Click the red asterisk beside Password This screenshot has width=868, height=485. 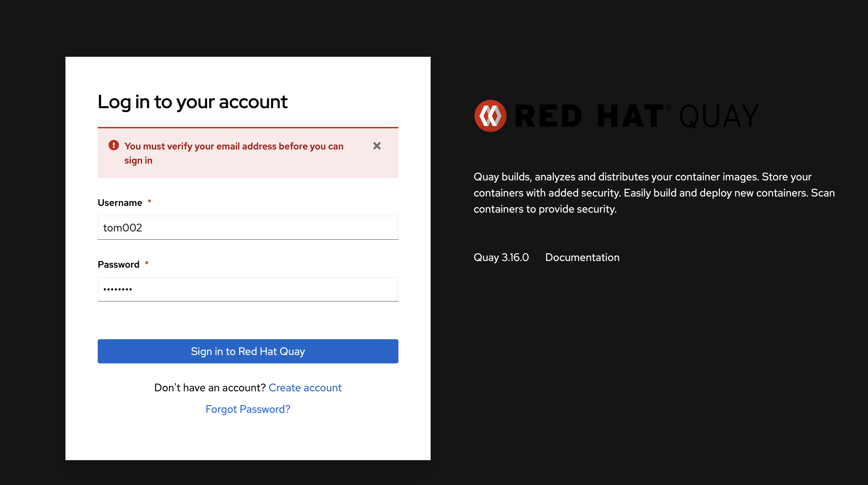(147, 263)
